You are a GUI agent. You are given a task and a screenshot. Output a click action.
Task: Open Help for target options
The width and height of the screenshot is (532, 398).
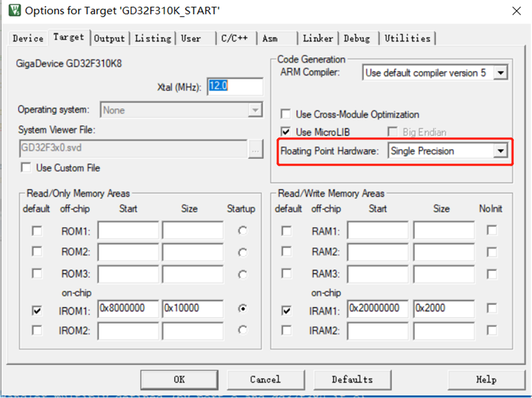coord(487,380)
